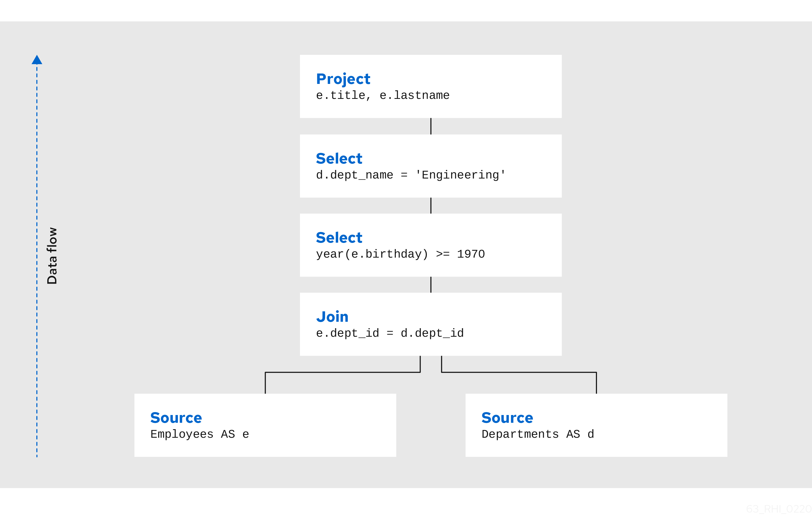Viewport: 812px width, 531px height.
Task: Select the 'e.title, e.lastname' projection text
Action: coord(382,96)
